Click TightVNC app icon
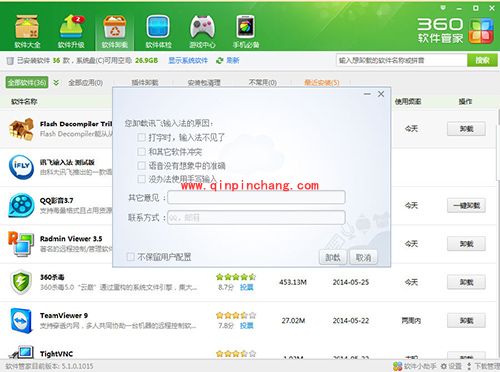The image size is (500, 372). [x=21, y=353]
